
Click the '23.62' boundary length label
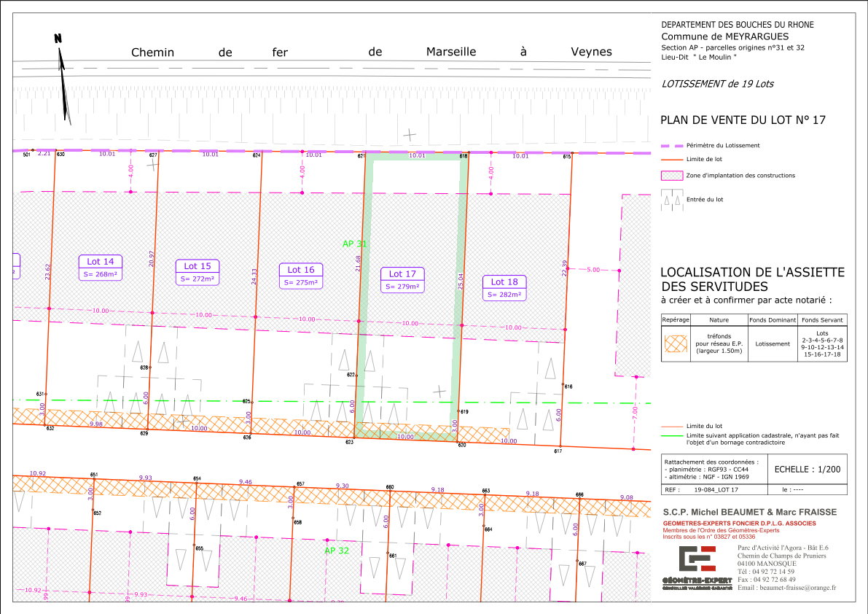(x=47, y=271)
